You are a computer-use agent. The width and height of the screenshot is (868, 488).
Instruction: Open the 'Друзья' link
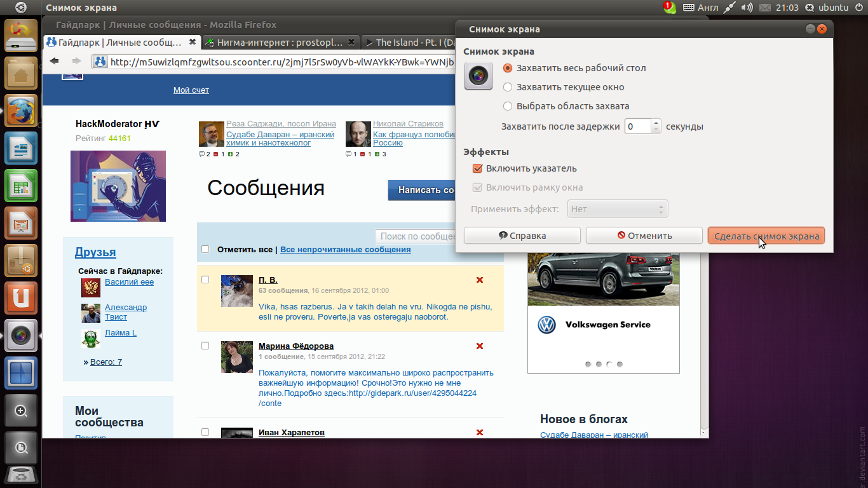point(95,252)
